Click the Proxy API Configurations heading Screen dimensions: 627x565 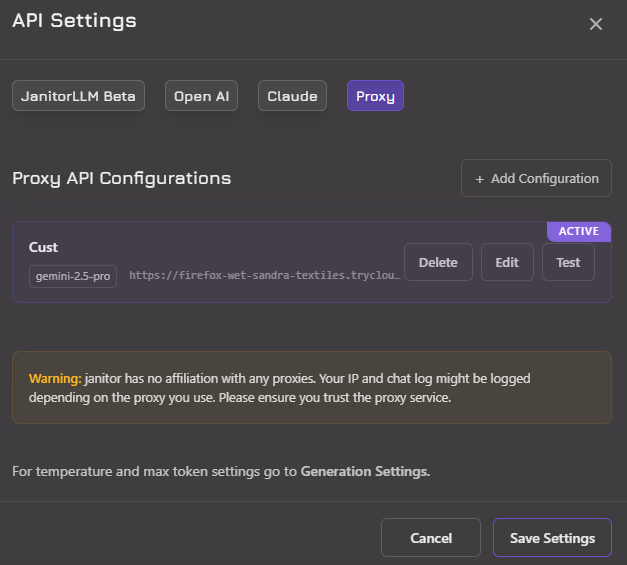coord(121,178)
